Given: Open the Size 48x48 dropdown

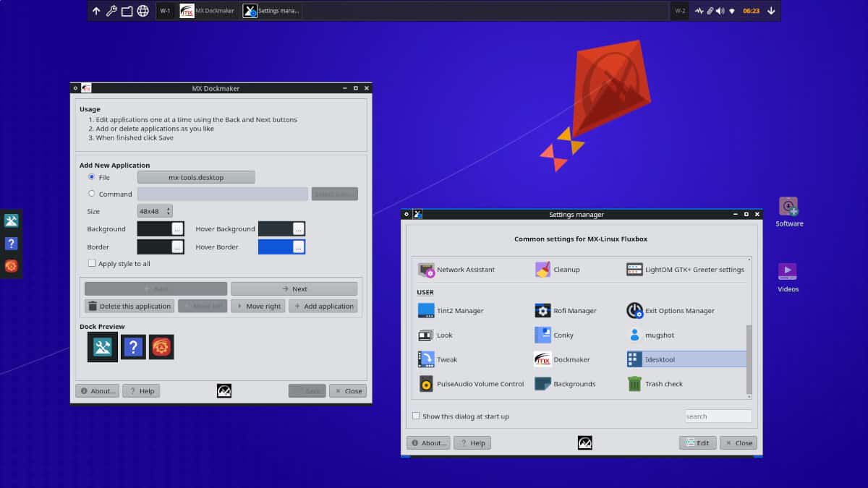Looking at the screenshot, I should tap(155, 211).
